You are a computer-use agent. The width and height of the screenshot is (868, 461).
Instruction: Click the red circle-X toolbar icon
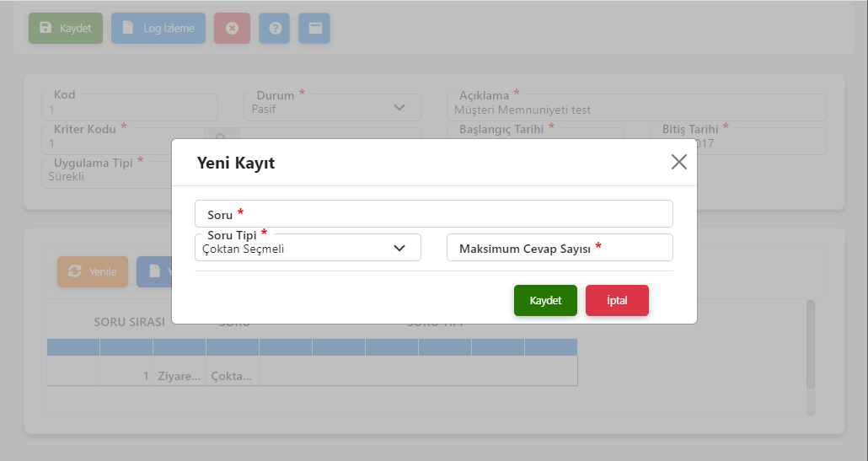[232, 28]
